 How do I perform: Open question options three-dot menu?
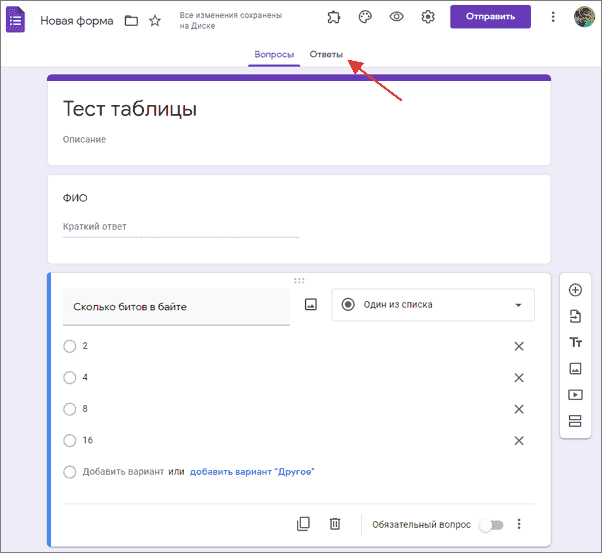pos(519,524)
